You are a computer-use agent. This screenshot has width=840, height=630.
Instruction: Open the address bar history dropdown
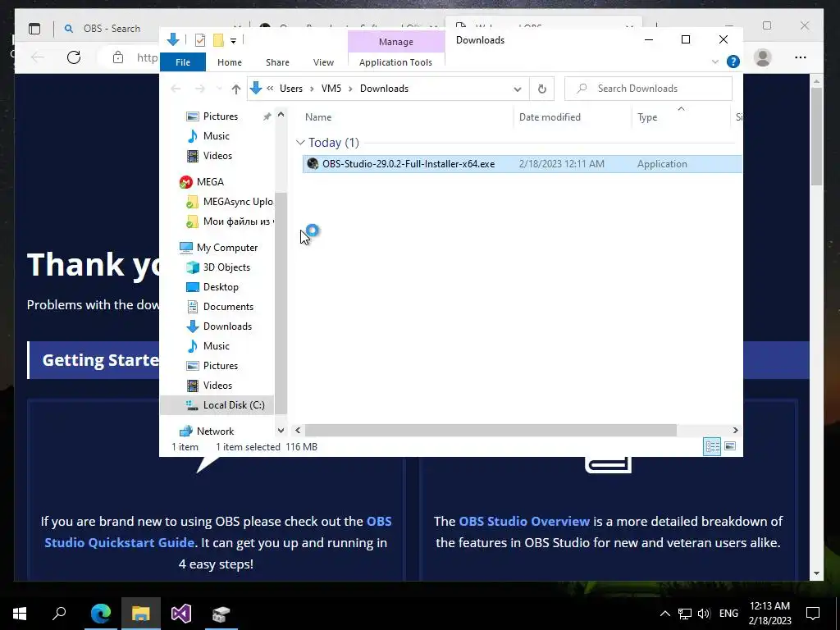pyautogui.click(x=518, y=89)
